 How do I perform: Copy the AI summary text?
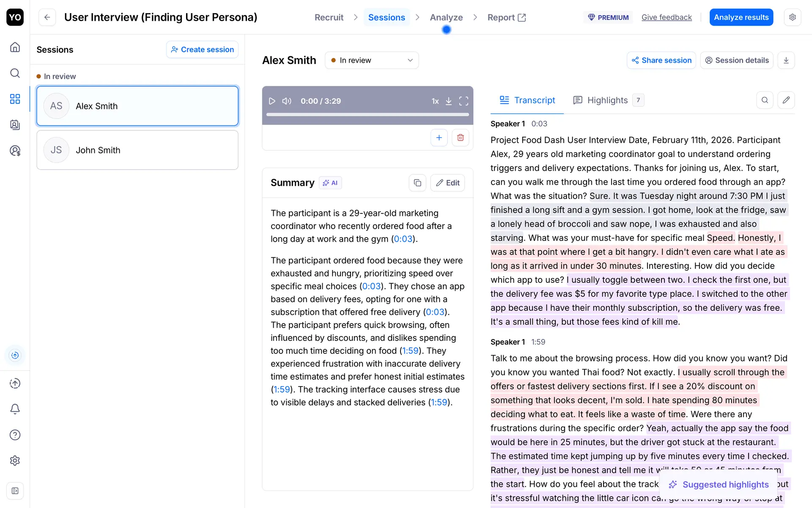coord(417,183)
